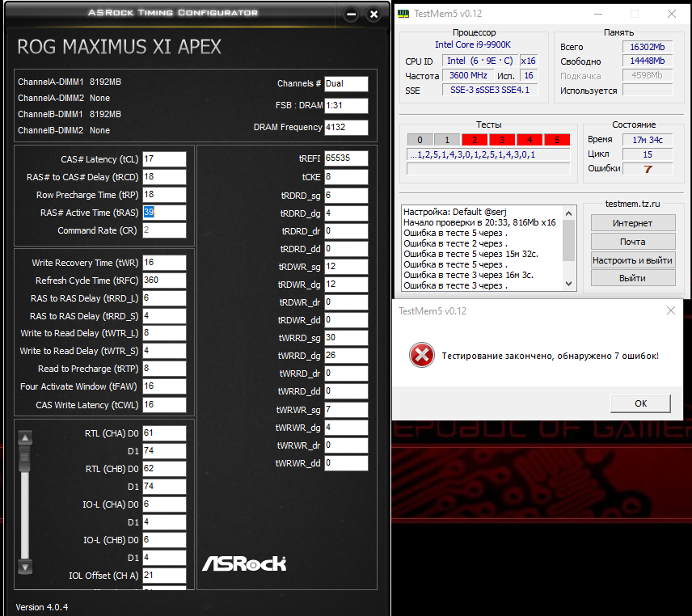This screenshot has width=692, height=616.
Task: Confirm the error dialog with OK
Action: [640, 403]
